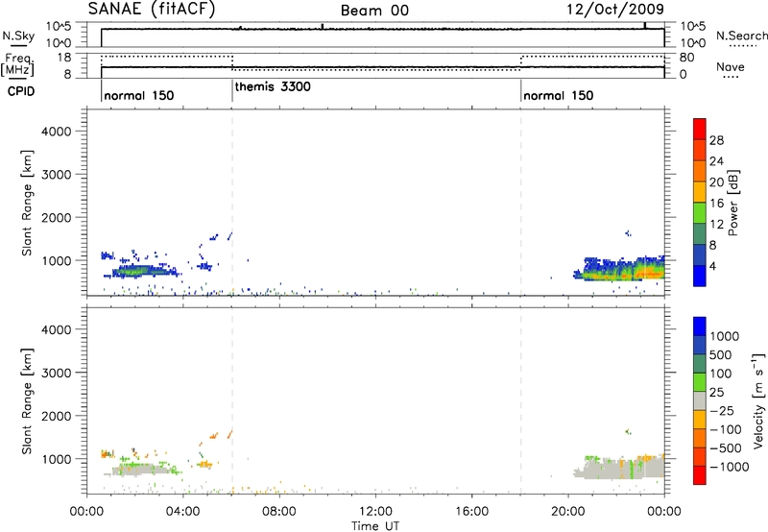Click the 12/Oct/2009 date label
The width and height of the screenshot is (768, 532).
[x=615, y=10]
